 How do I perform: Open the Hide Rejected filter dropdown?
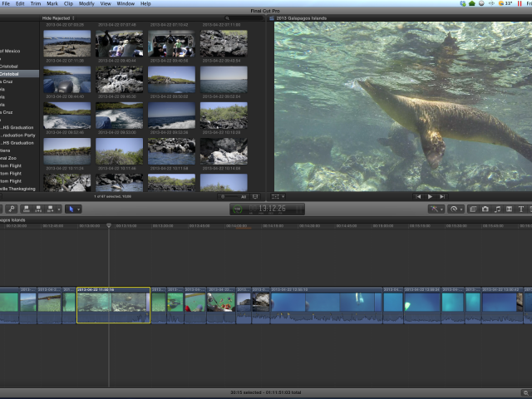(58, 18)
